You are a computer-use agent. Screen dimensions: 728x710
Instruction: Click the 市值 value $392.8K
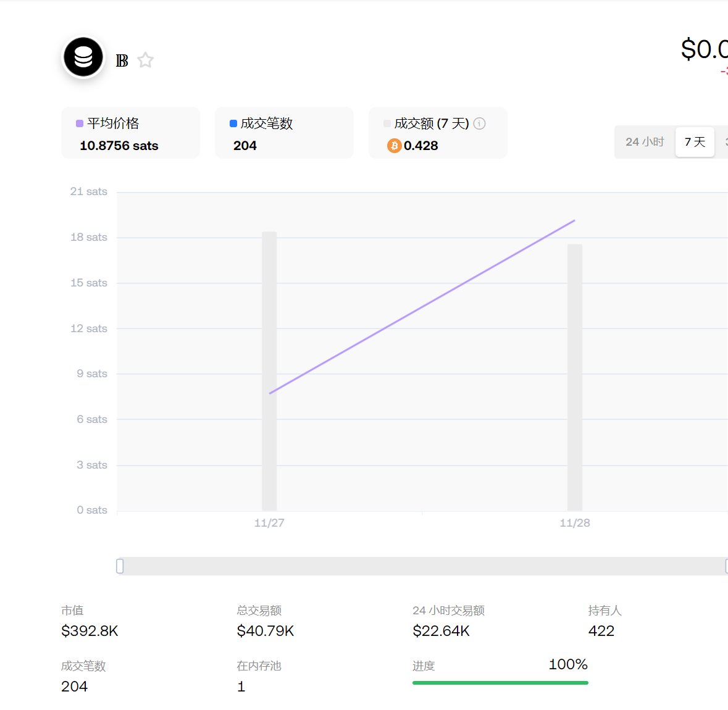pos(90,630)
